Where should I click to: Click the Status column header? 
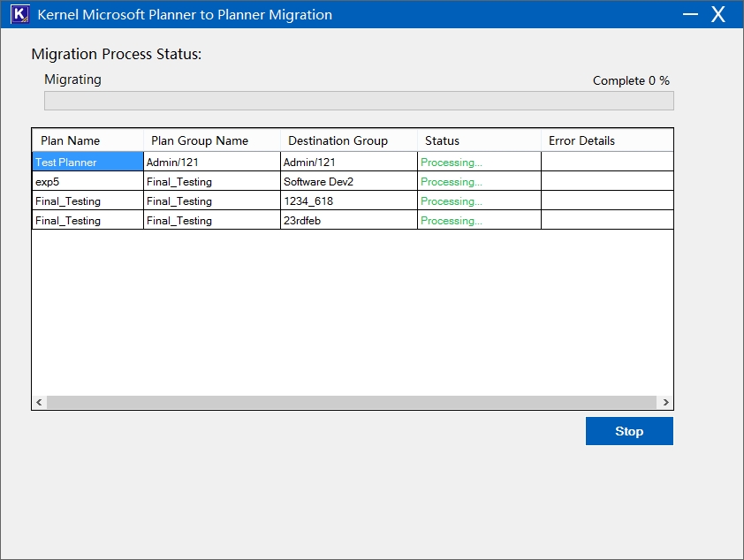[442, 140]
